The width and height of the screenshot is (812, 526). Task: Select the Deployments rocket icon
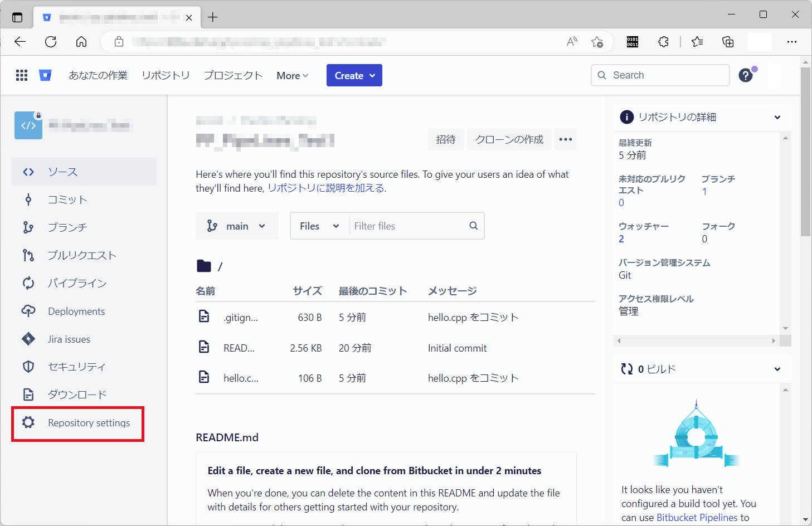(28, 311)
